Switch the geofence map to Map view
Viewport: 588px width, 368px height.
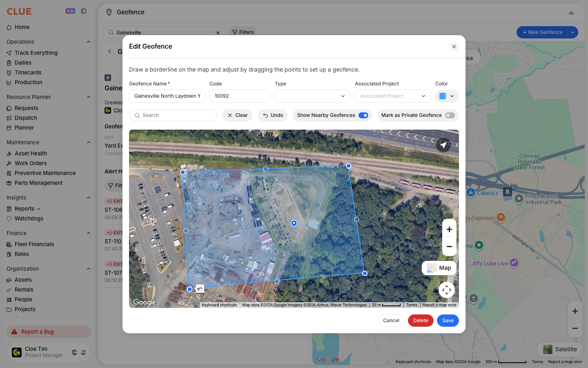439,268
